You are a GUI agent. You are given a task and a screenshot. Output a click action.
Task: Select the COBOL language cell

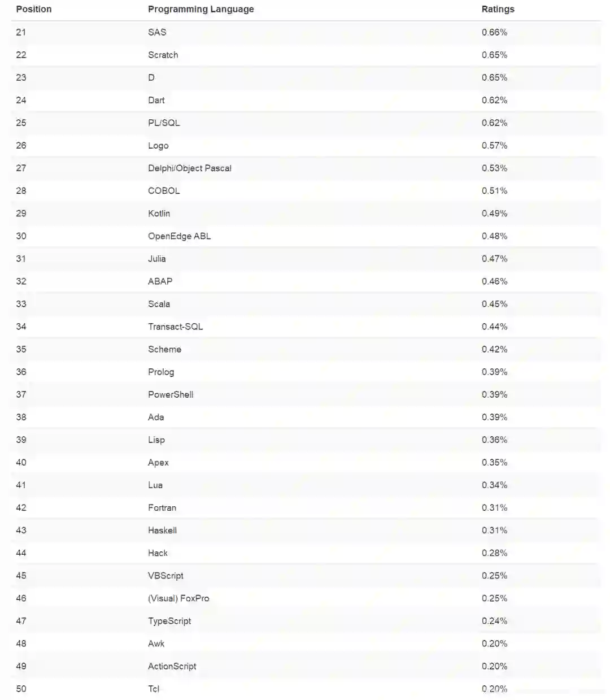pos(164,190)
